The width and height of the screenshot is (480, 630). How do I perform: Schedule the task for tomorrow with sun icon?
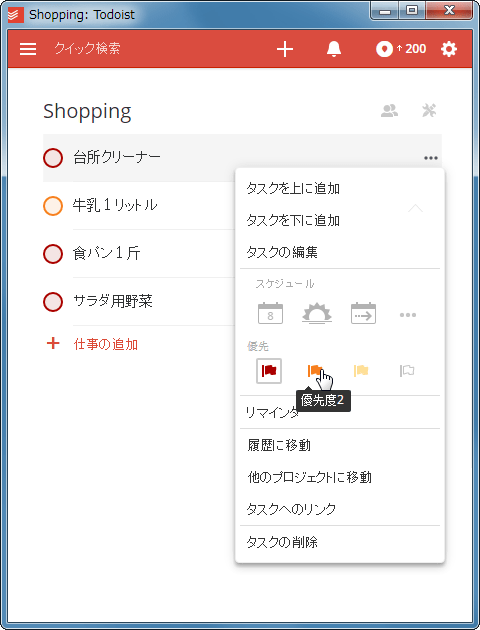317,313
